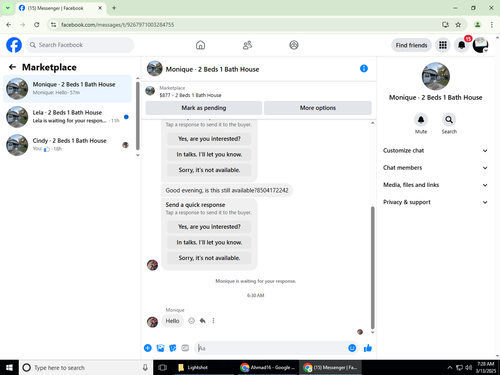Image resolution: width=500 pixels, height=375 pixels.
Task: Open a new Chrome tab
Action: point(114,8)
